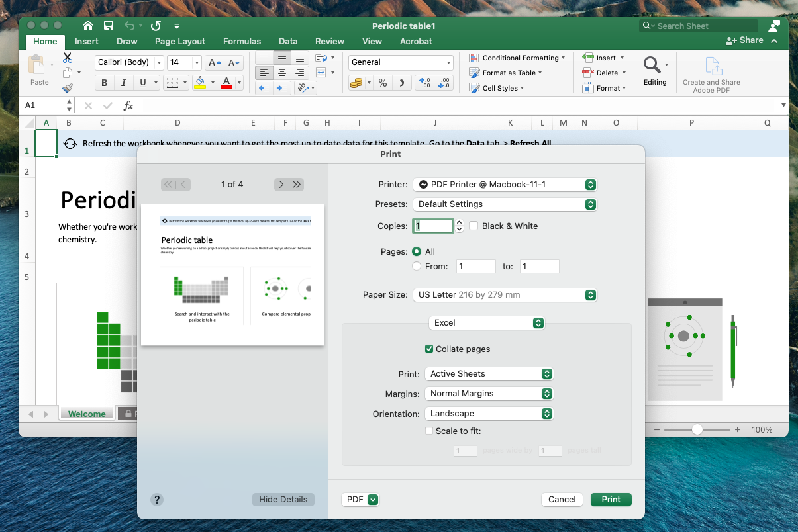Click the Increase Indent icon
This screenshot has height=532, width=798.
pyautogui.click(x=282, y=88)
